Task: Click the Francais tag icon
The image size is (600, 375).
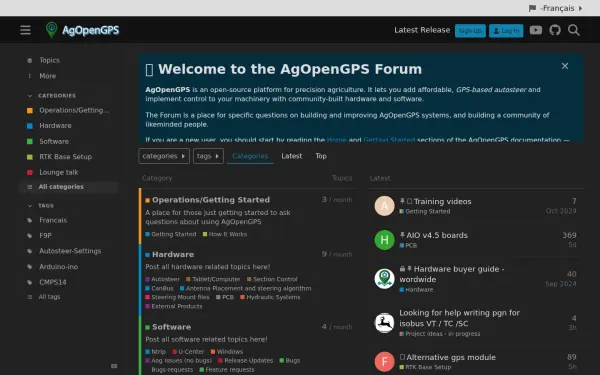Action: click(29, 220)
